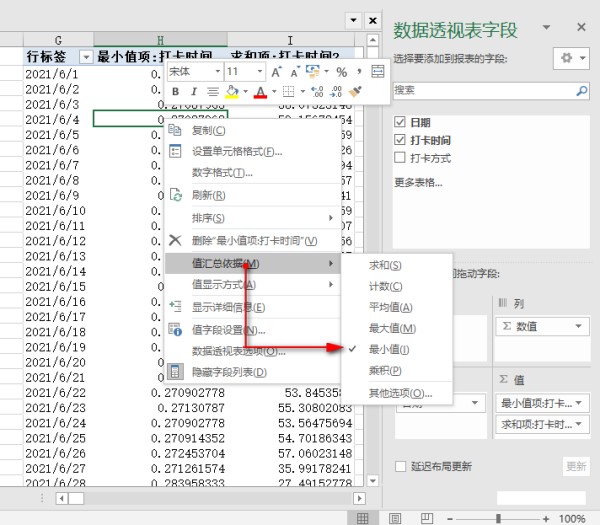This screenshot has width=600, height=525.
Task: Select 数字格式(T) menu entry
Action: click(x=253, y=173)
